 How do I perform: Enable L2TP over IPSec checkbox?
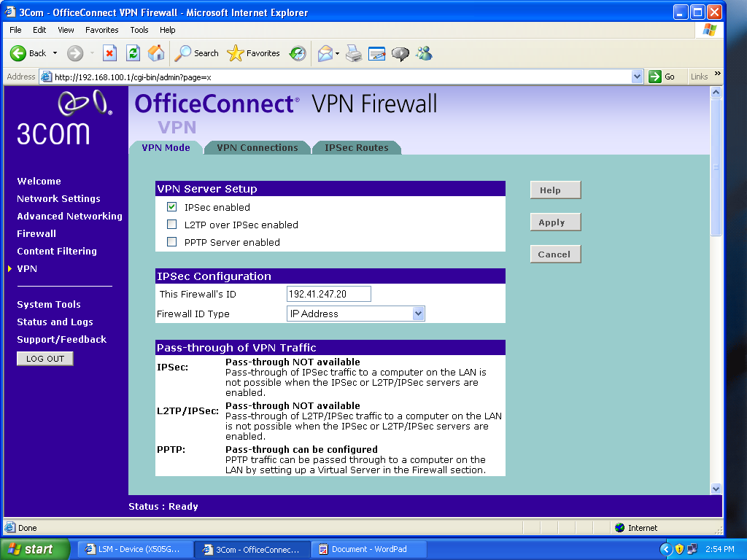point(172,225)
